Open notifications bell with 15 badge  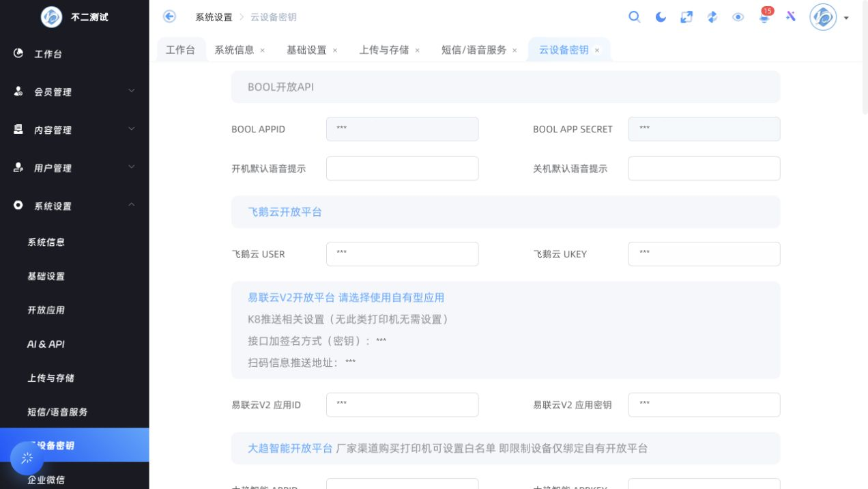point(765,16)
